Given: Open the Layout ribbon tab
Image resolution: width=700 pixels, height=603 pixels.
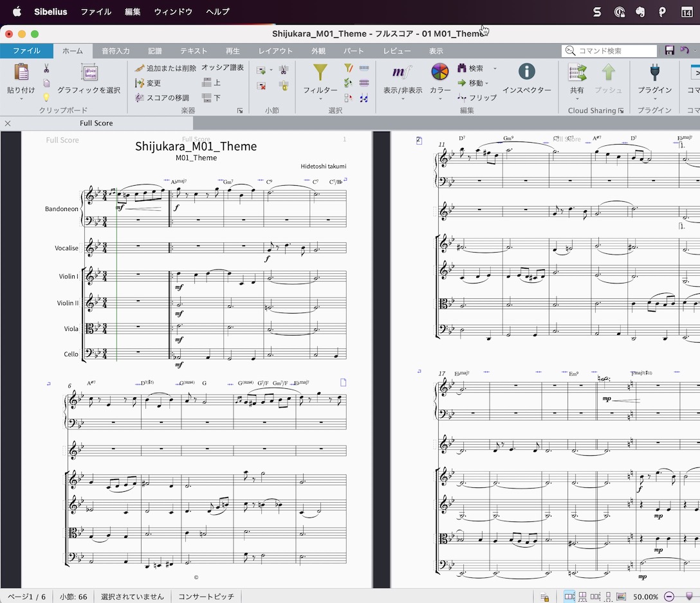Looking at the screenshot, I should 275,51.
